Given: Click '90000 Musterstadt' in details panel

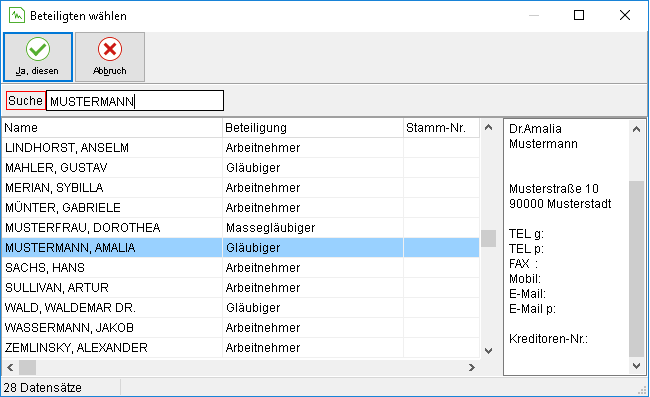Looking at the screenshot, I should coord(560,203).
